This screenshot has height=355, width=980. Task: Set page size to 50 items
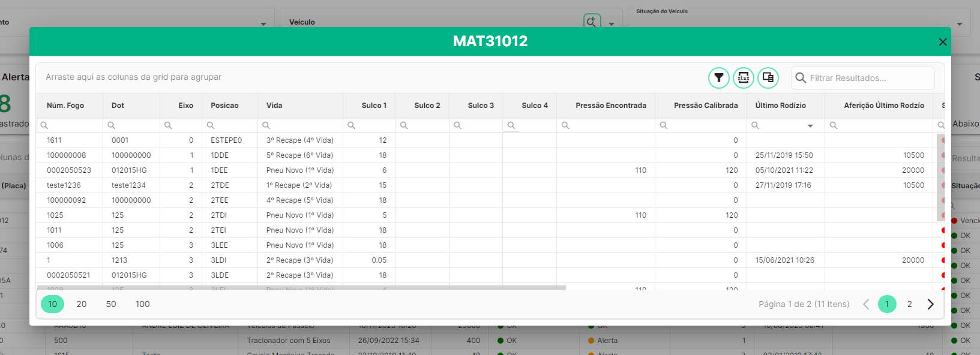pyautogui.click(x=111, y=304)
